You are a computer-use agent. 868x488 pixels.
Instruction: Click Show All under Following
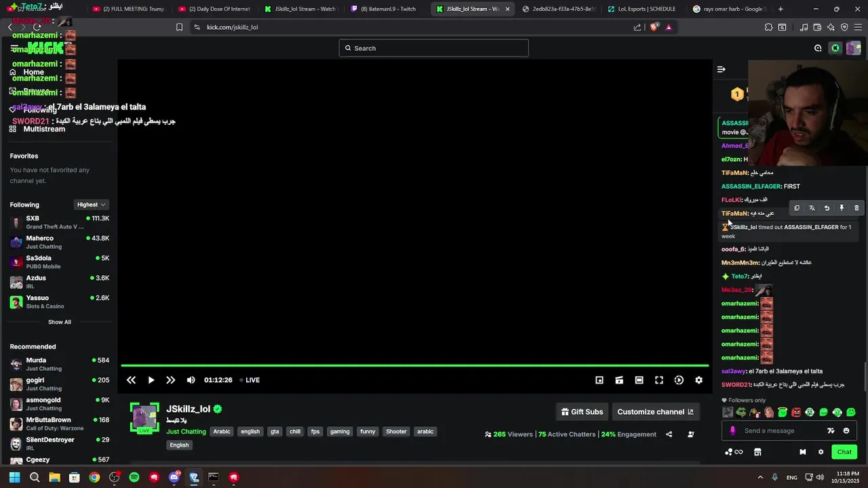tap(60, 322)
